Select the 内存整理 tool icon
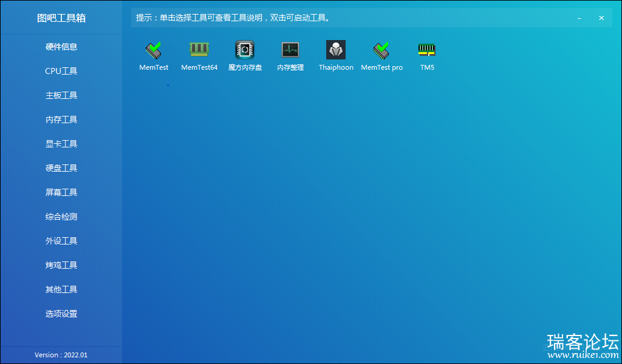Viewport: 622px width, 364px height. point(290,50)
